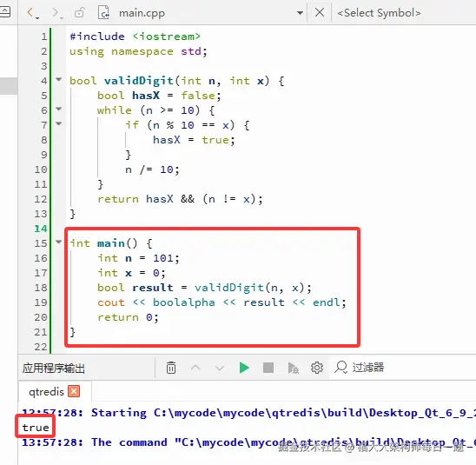Viewport: 476px width, 465px height.
Task: Click the 应用程序输出 pane title
Action: (54, 369)
